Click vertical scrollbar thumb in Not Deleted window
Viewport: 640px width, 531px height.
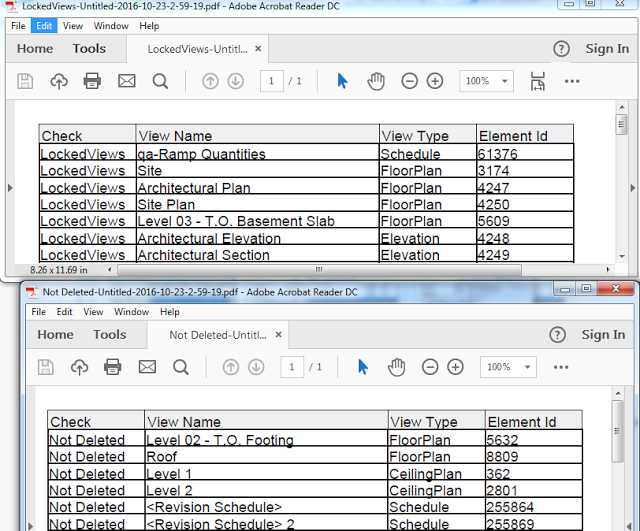[x=618, y=431]
